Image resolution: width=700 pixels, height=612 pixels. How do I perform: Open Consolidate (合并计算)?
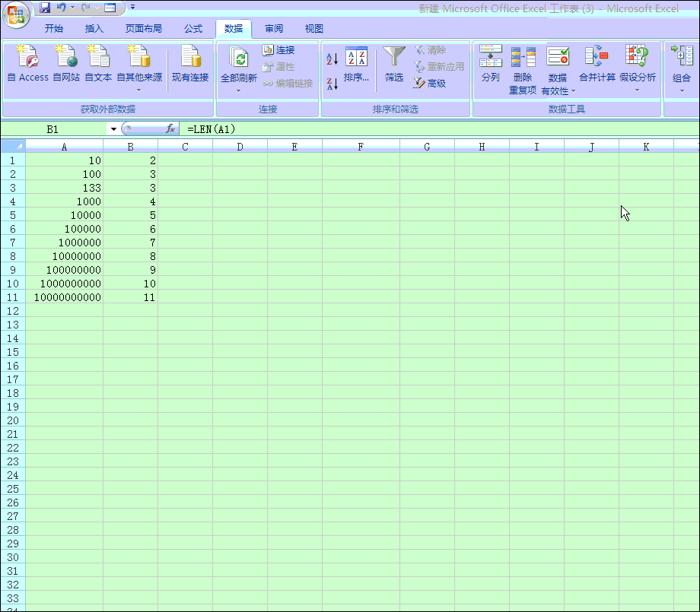tap(597, 63)
